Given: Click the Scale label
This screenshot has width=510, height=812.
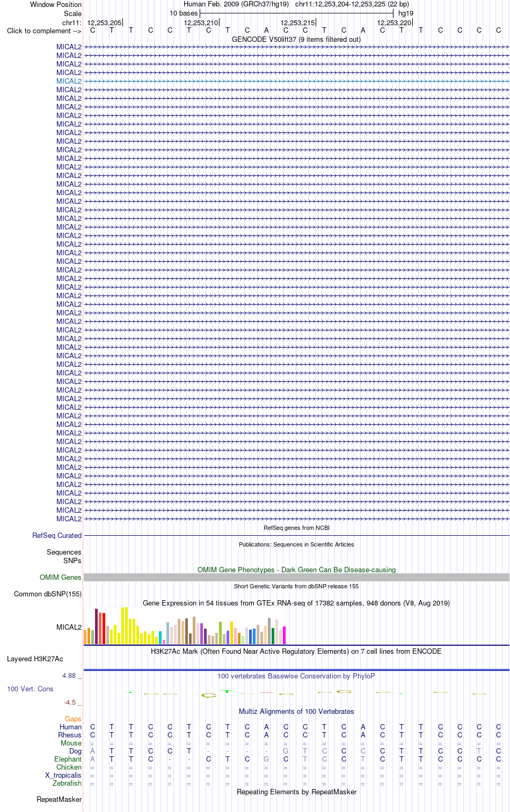Looking at the screenshot, I should coord(73,13).
